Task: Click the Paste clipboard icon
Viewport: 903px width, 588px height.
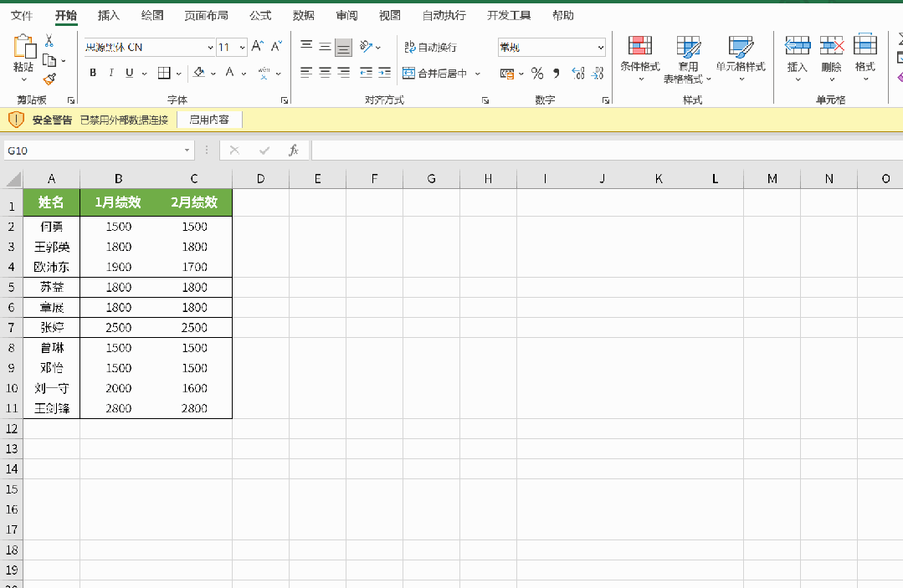Action: 24,46
